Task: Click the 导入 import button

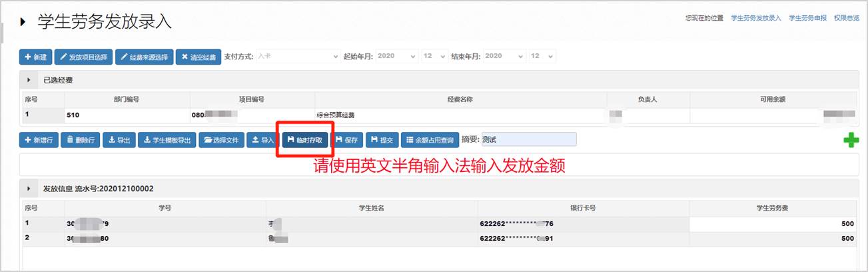Action: click(x=263, y=141)
